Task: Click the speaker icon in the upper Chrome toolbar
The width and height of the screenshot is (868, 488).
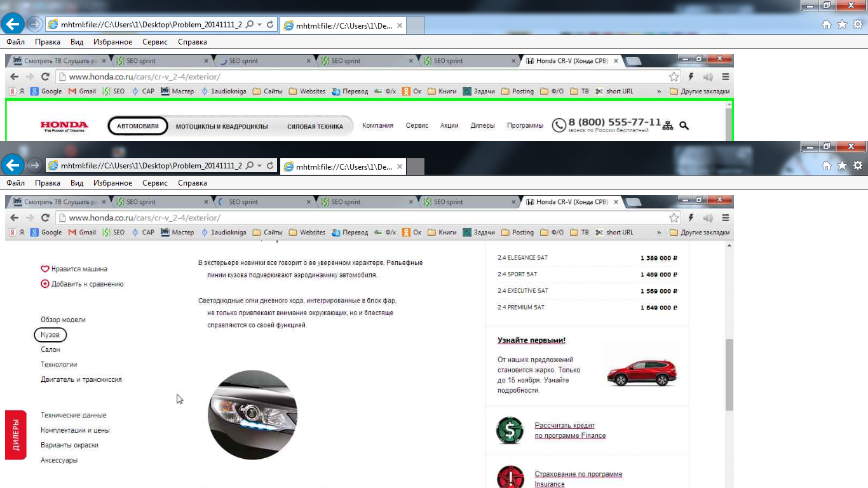Action: [708, 77]
